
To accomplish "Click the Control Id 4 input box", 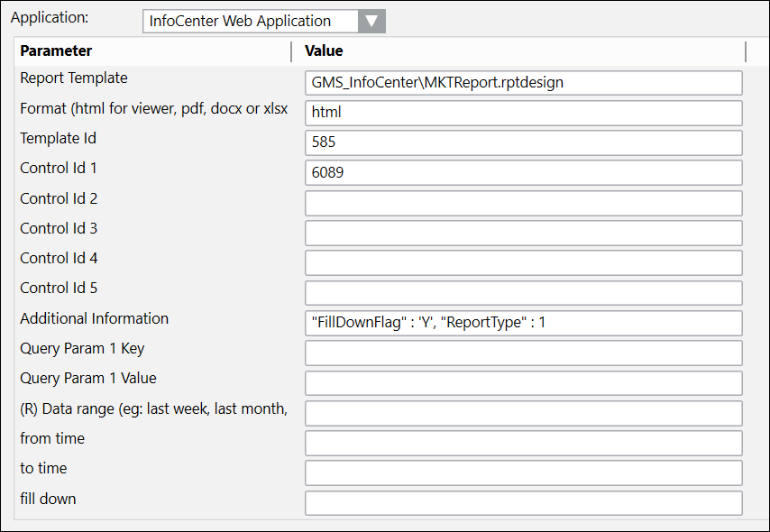I will click(x=523, y=262).
